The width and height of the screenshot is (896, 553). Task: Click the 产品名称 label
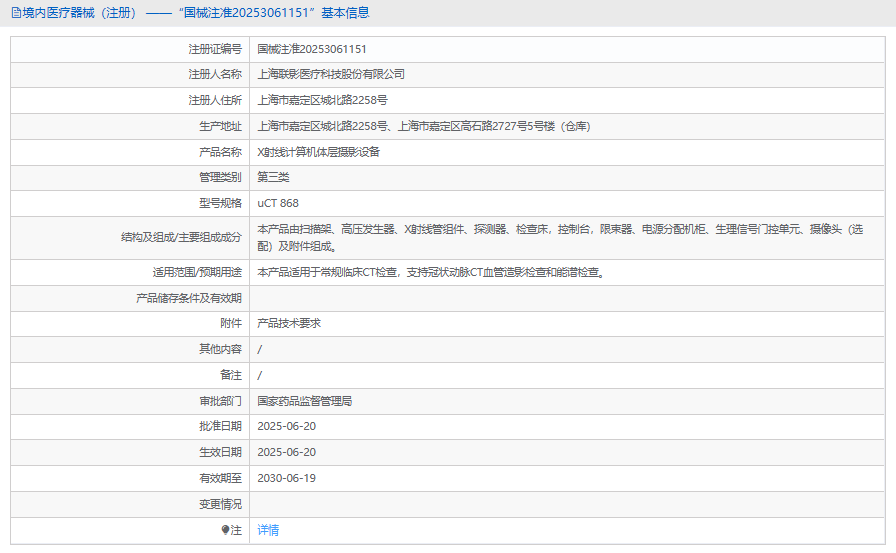pos(221,152)
